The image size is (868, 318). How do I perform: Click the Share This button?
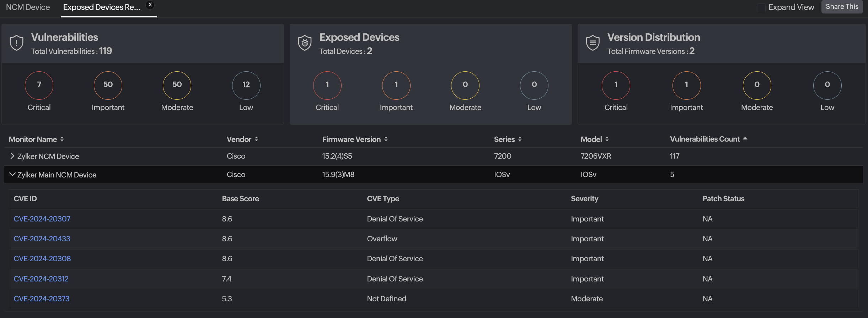pos(842,7)
